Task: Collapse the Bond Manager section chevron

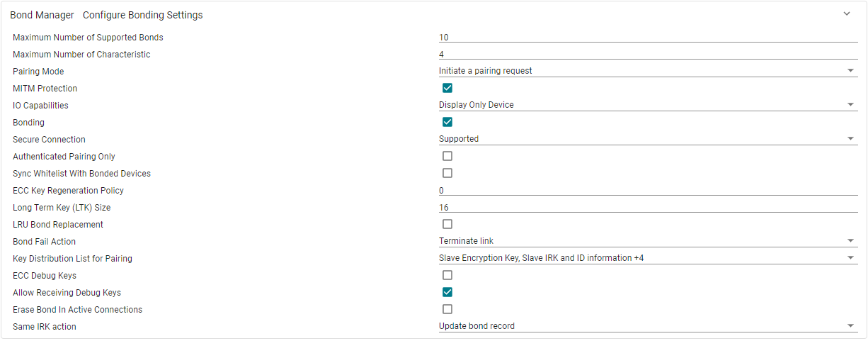Action: [846, 14]
